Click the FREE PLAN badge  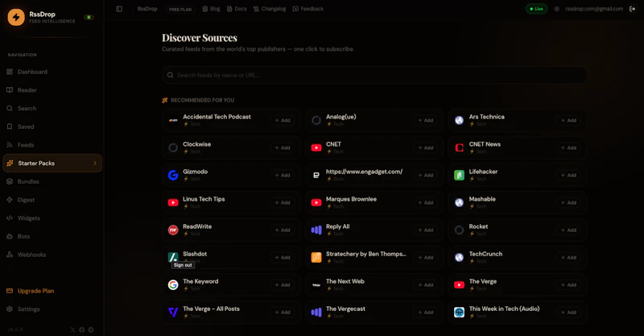(180, 9)
